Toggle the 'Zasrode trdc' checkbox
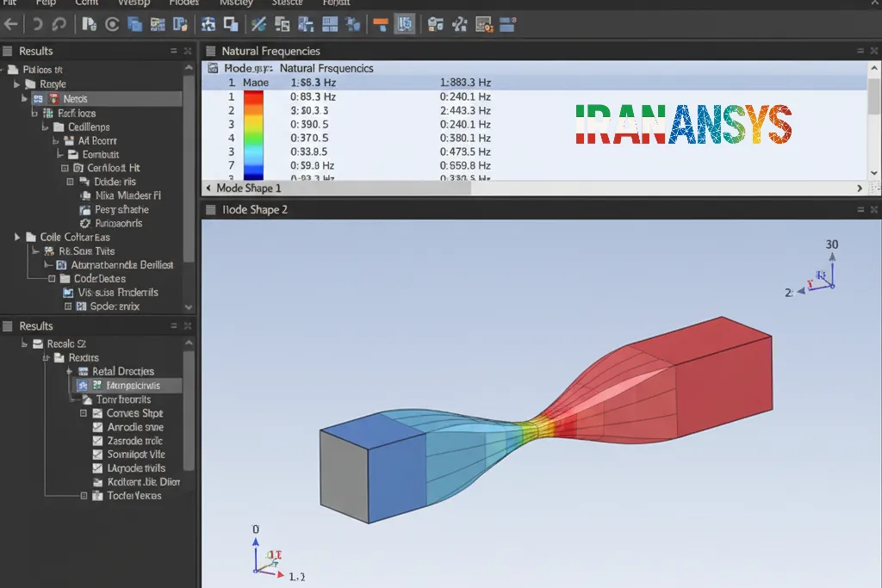The height and width of the screenshot is (588, 882). (97, 441)
